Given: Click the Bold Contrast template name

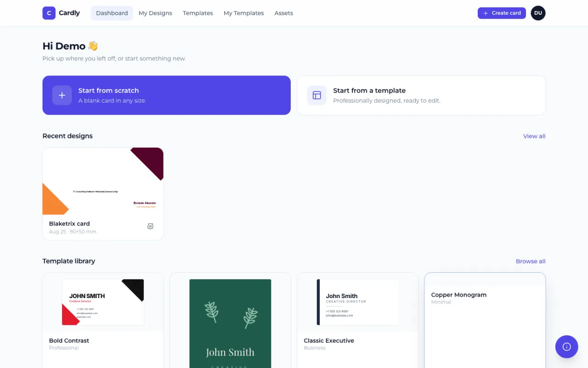Looking at the screenshot, I should 69,340.
